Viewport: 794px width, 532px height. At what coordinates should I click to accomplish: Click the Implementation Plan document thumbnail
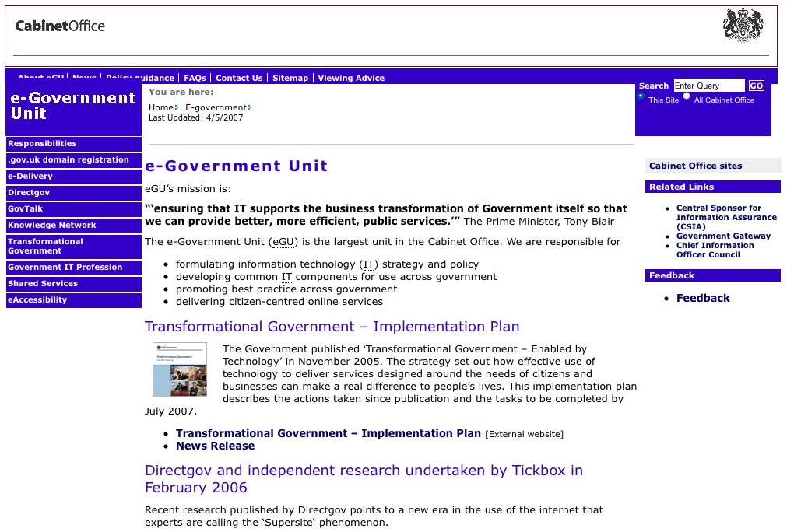coord(180,369)
